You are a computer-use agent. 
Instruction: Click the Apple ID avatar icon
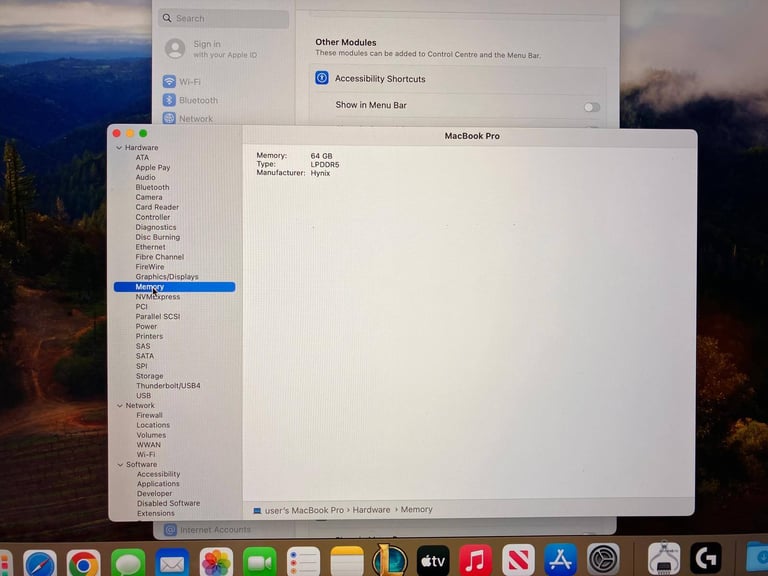pyautogui.click(x=175, y=48)
